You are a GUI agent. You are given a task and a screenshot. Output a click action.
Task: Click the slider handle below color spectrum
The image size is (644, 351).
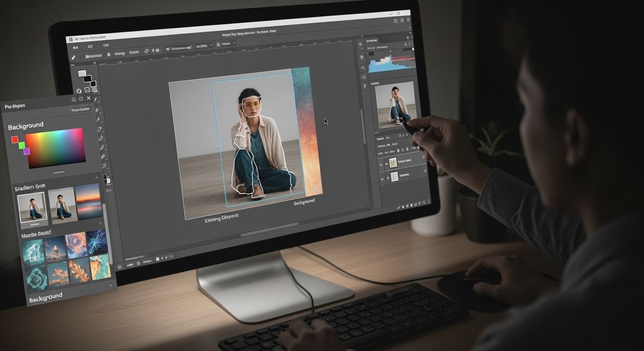59,172
